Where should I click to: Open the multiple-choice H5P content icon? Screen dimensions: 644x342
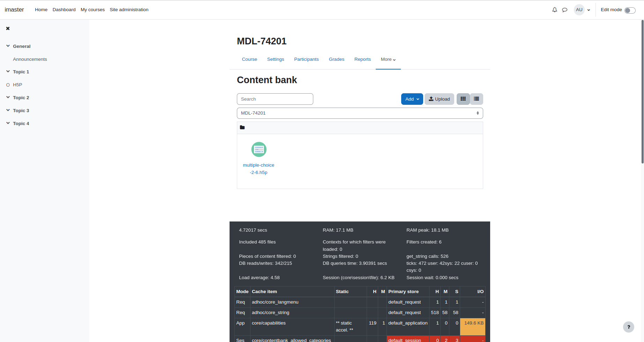tap(259, 150)
